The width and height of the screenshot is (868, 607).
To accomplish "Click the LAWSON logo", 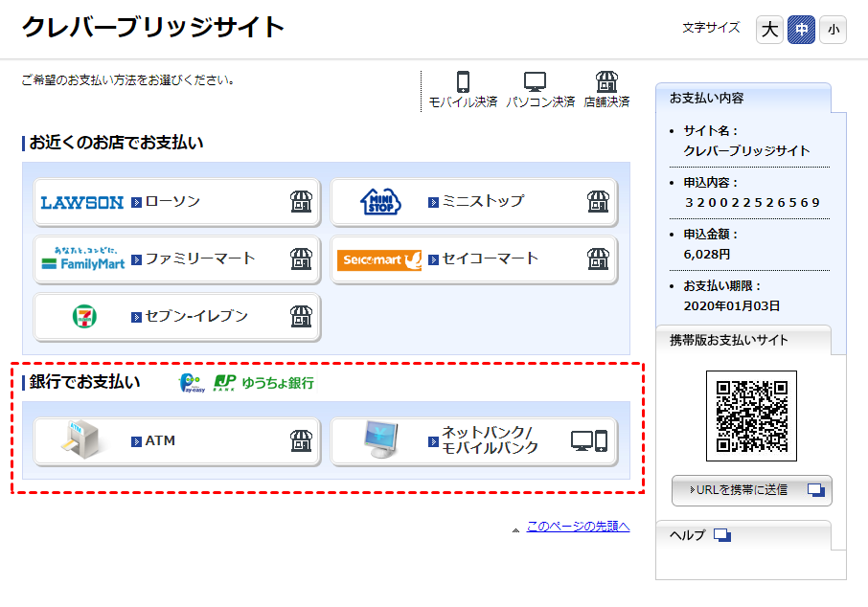I will 82,203.
